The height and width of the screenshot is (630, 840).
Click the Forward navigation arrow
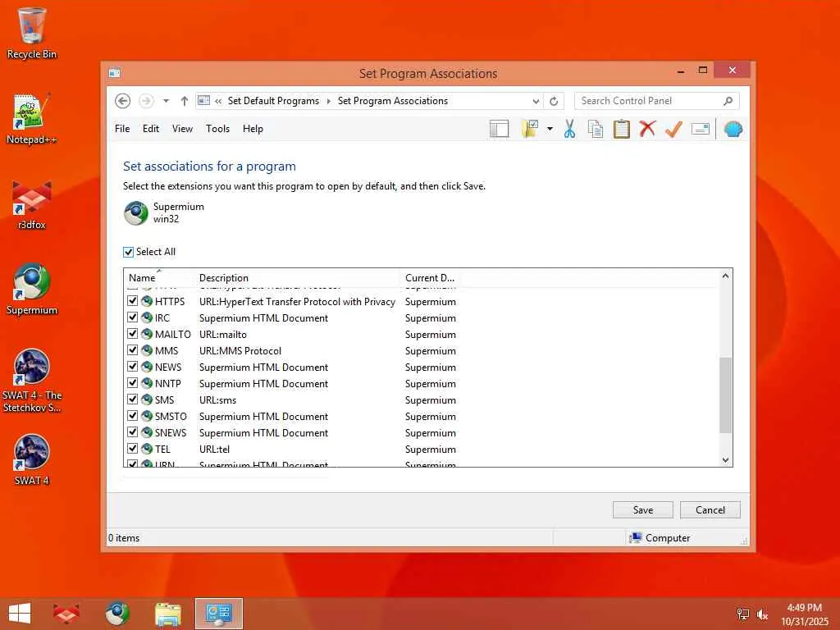[x=146, y=101]
